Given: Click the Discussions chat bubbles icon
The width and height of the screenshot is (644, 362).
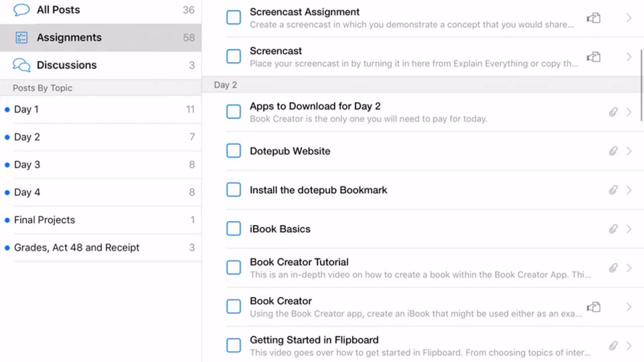Looking at the screenshot, I should (21, 65).
